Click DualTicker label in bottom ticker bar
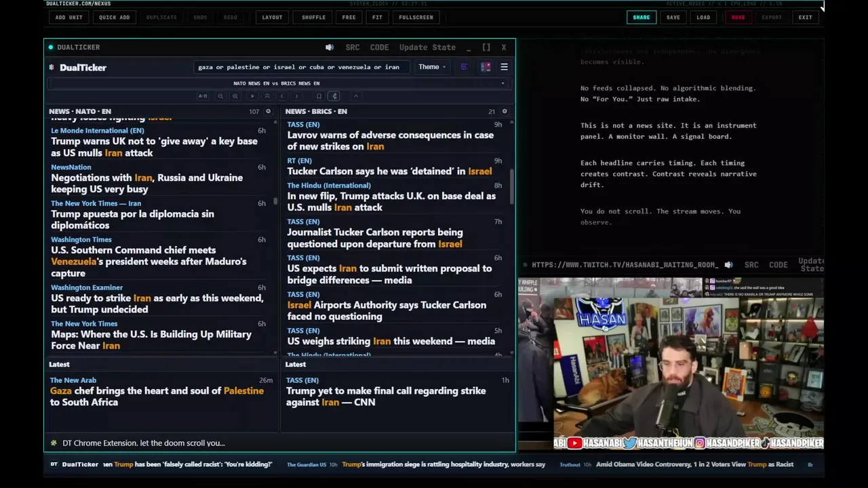868x488 pixels. tap(80, 464)
